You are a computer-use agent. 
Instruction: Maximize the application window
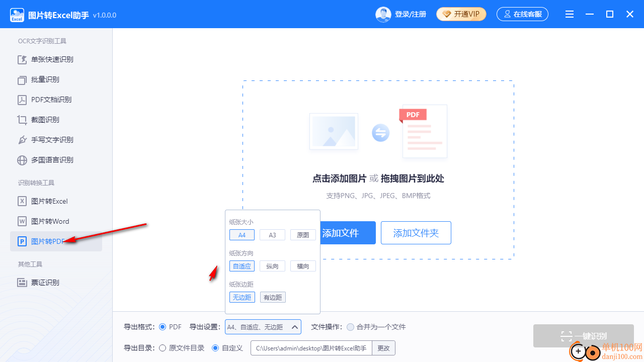[610, 15]
